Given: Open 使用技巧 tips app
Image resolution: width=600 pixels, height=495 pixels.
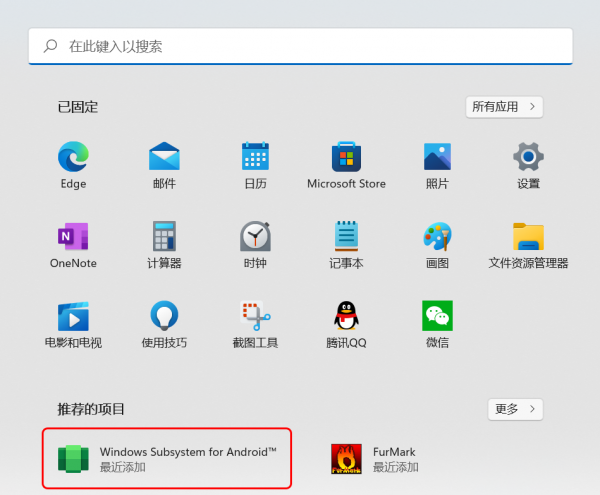Looking at the screenshot, I should [x=164, y=324].
